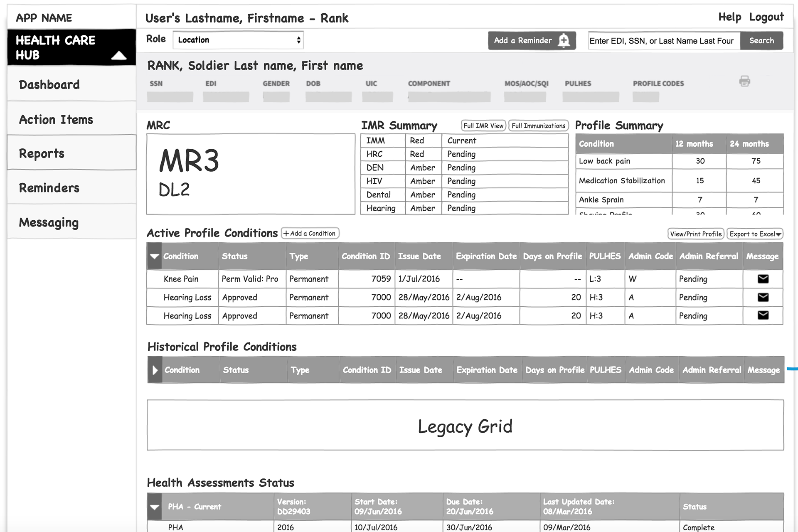Click Last Updated Date 08/Mar/2016 header
Screen dimensions: 798x532
pyautogui.click(x=610, y=507)
